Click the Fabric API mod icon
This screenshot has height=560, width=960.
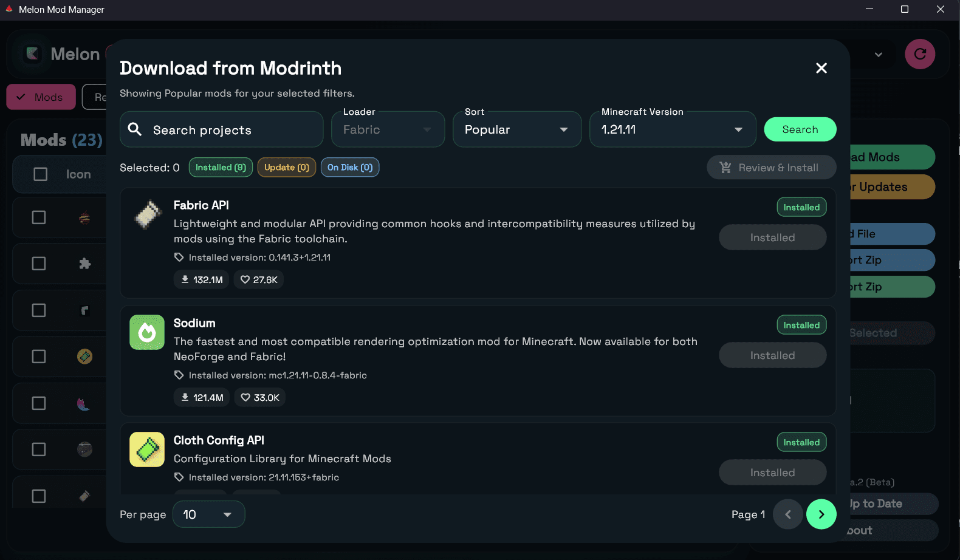(x=147, y=214)
